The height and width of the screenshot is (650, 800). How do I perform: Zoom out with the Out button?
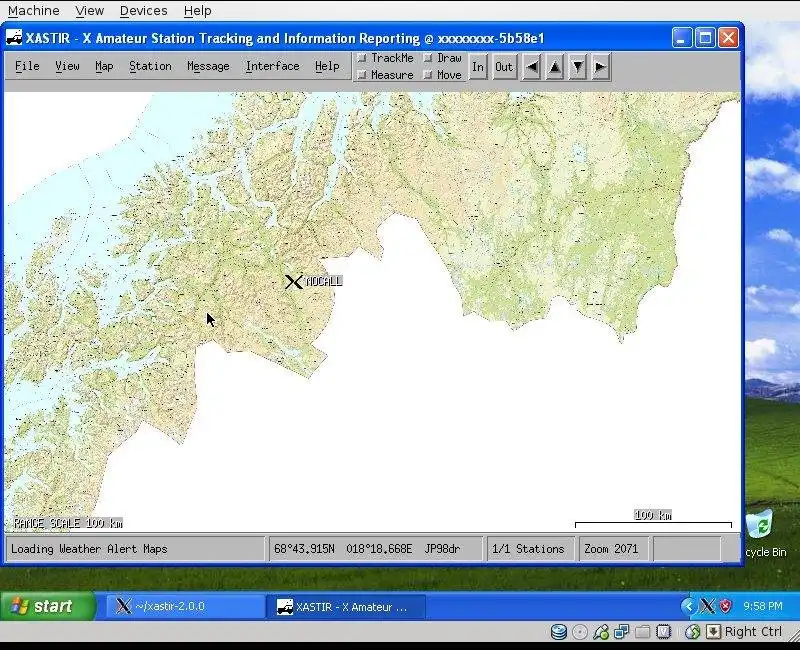click(x=504, y=67)
